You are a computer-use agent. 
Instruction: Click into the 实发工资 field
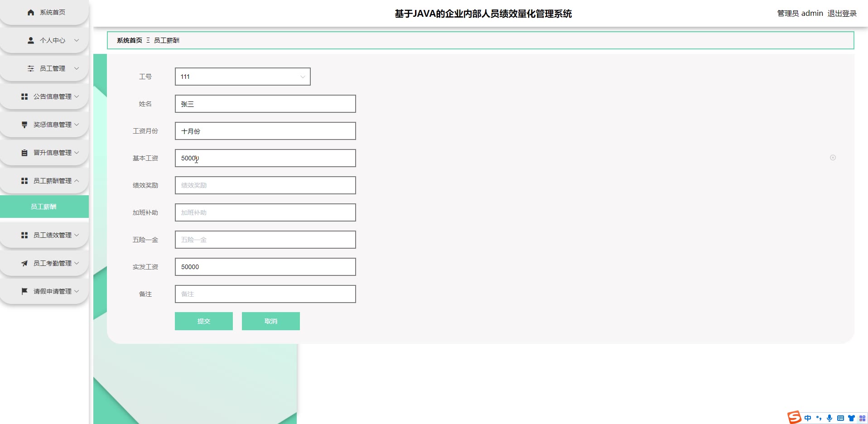coord(265,267)
